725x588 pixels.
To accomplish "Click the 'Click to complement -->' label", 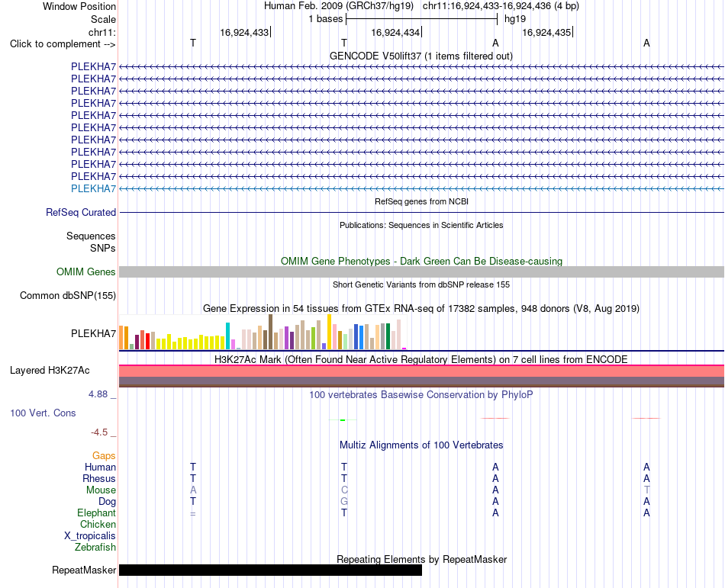I will [x=63, y=44].
